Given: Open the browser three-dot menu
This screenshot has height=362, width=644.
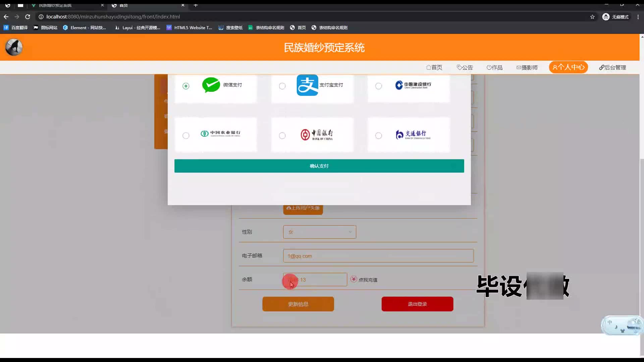Looking at the screenshot, I should coord(638,17).
